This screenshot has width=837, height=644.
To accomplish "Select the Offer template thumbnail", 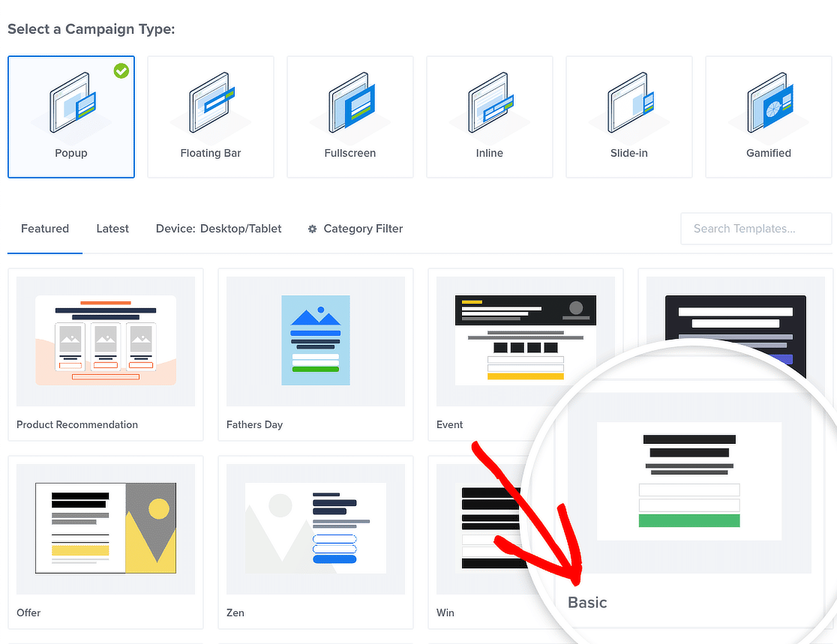I will (106, 528).
